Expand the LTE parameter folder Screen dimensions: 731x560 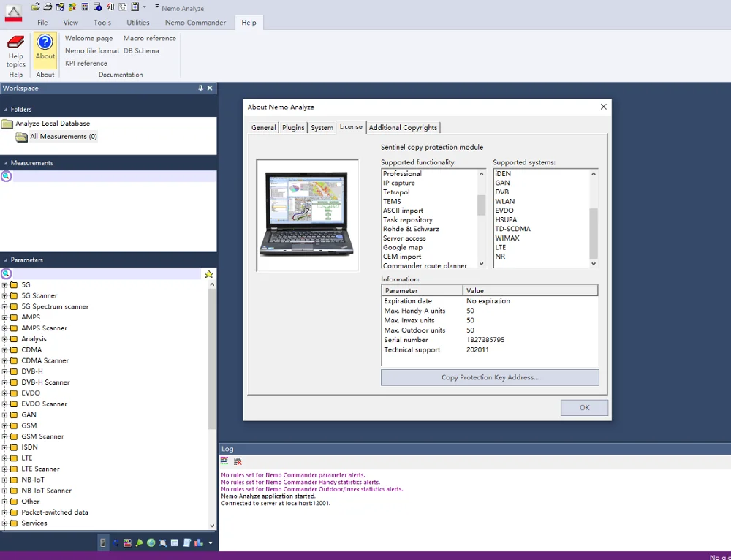click(4, 458)
